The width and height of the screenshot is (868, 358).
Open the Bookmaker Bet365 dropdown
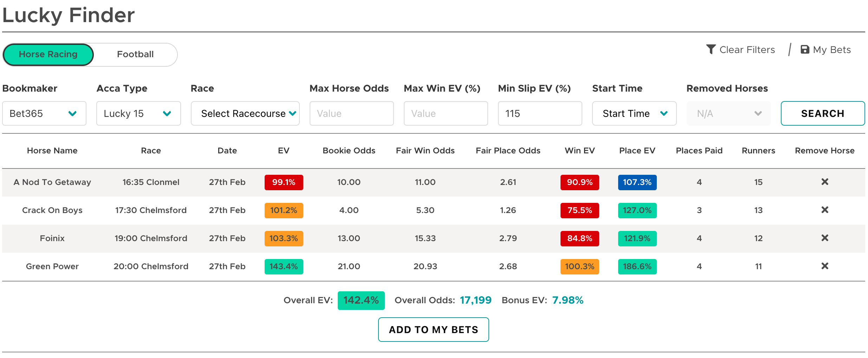(44, 113)
